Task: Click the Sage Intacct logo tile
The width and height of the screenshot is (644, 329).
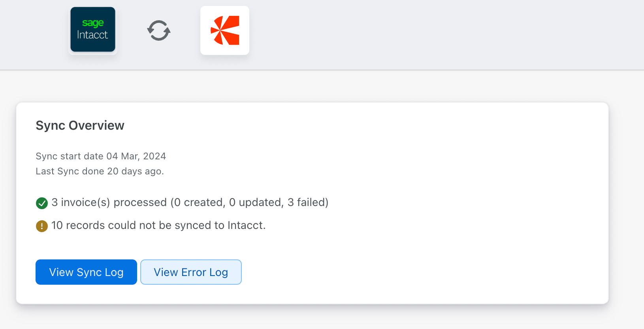Action: click(x=93, y=29)
